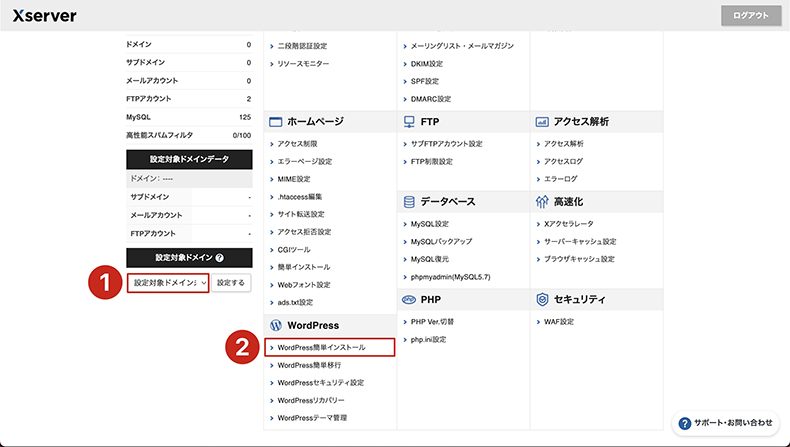Open MySQLバックアップ link
Viewport: 790px width, 447px height.
[x=441, y=241]
